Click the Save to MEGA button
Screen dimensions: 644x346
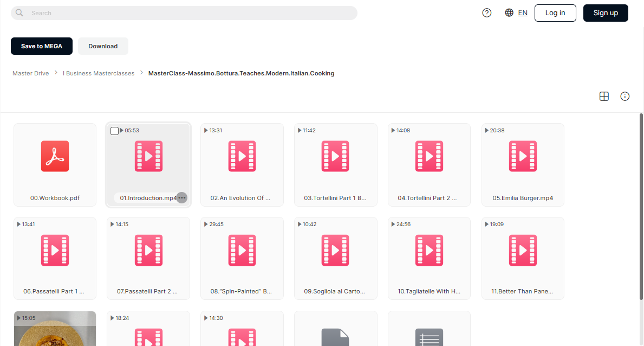(x=42, y=46)
